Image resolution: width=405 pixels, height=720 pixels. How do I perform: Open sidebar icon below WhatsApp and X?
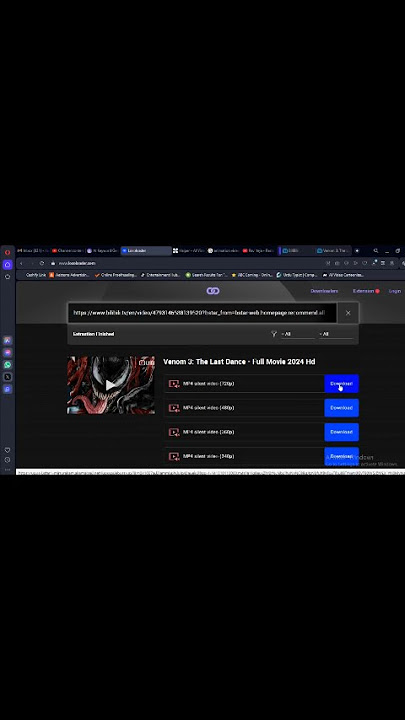click(7, 389)
